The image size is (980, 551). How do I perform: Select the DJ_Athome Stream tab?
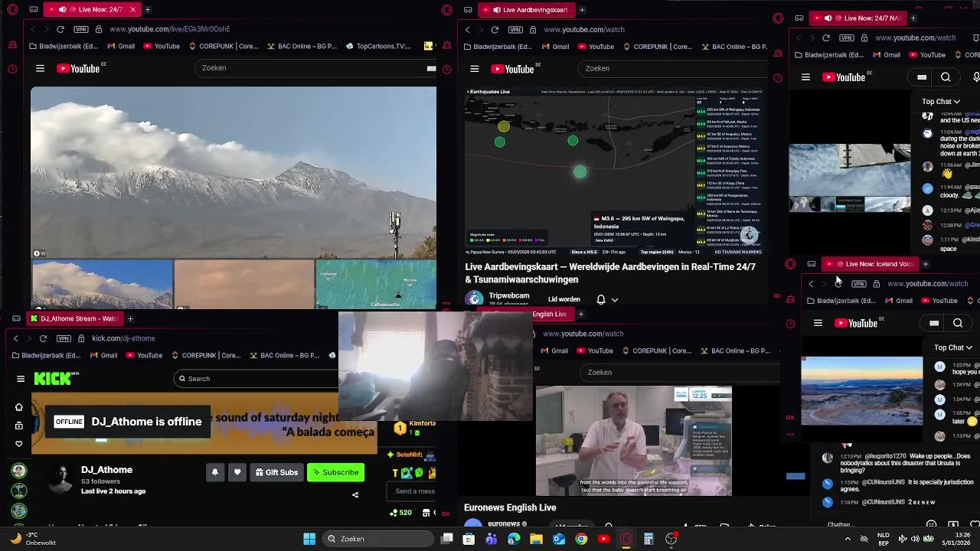(73, 318)
